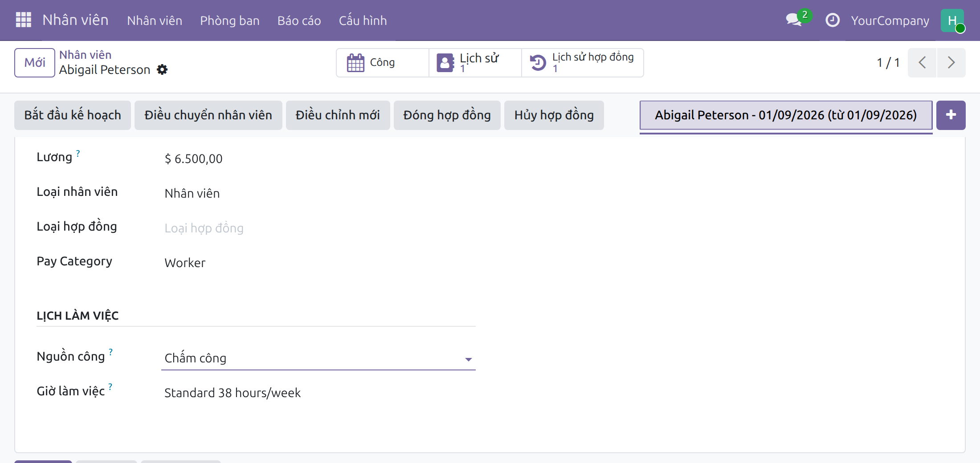Add new contract version with plus button
Viewport: 980px width, 463px height.
tap(951, 115)
